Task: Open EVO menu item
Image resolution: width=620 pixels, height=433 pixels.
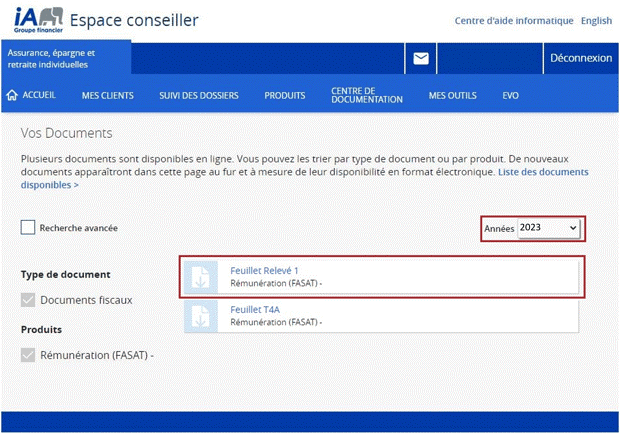Action: pyautogui.click(x=510, y=96)
